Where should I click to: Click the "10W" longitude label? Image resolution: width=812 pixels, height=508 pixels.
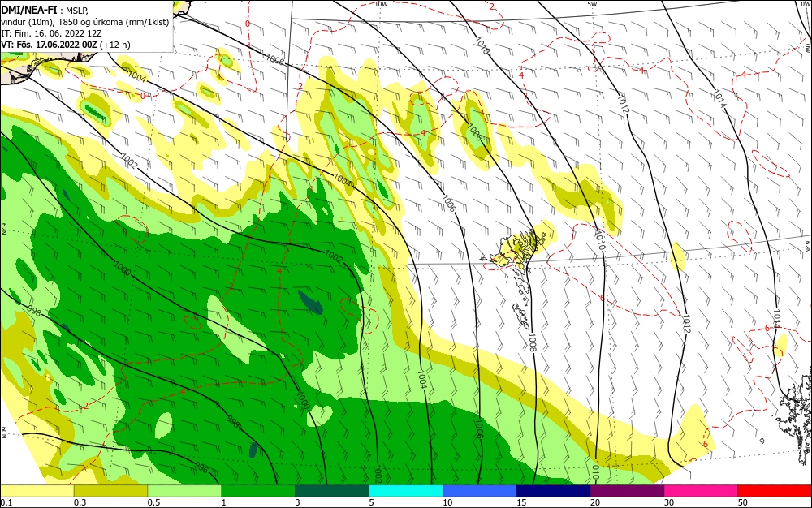381,4
